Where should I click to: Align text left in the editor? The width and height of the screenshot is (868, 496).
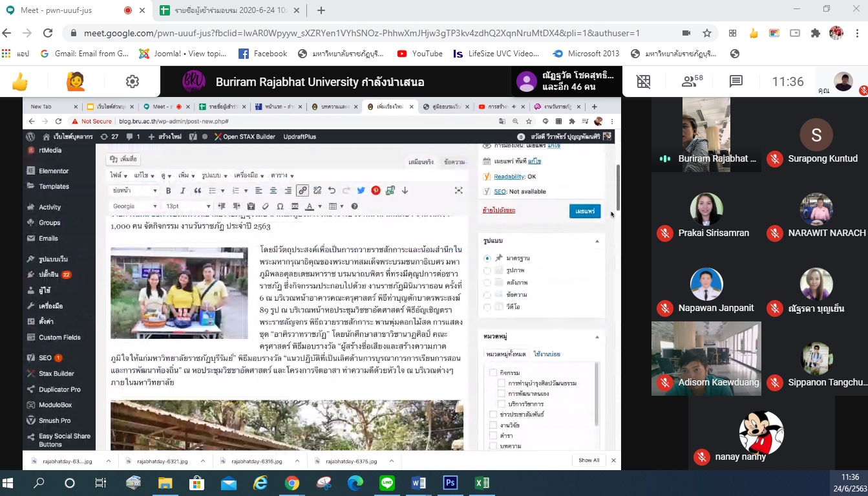259,191
